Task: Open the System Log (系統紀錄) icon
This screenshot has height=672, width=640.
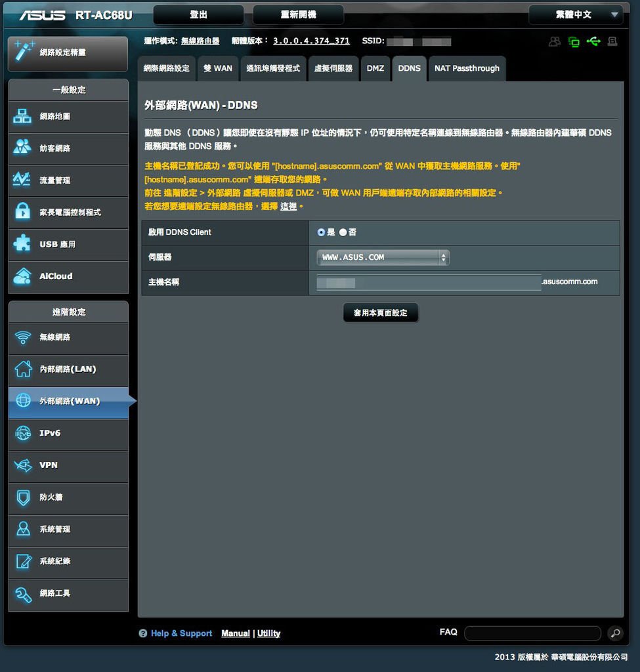Action: click(x=23, y=561)
